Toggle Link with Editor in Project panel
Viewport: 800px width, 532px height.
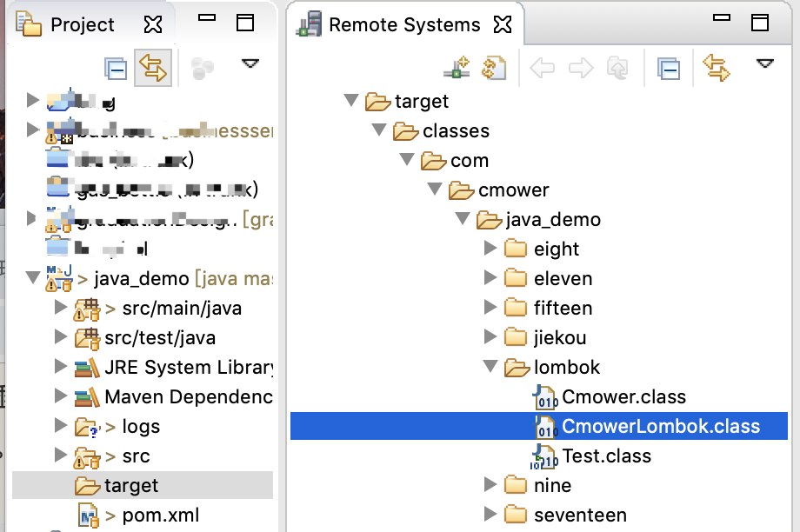(153, 69)
